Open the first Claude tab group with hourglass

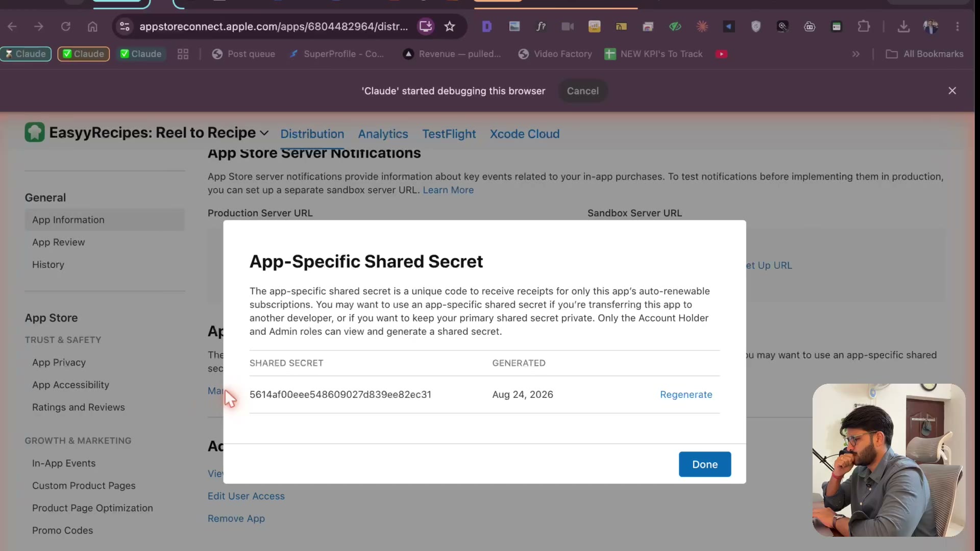26,54
